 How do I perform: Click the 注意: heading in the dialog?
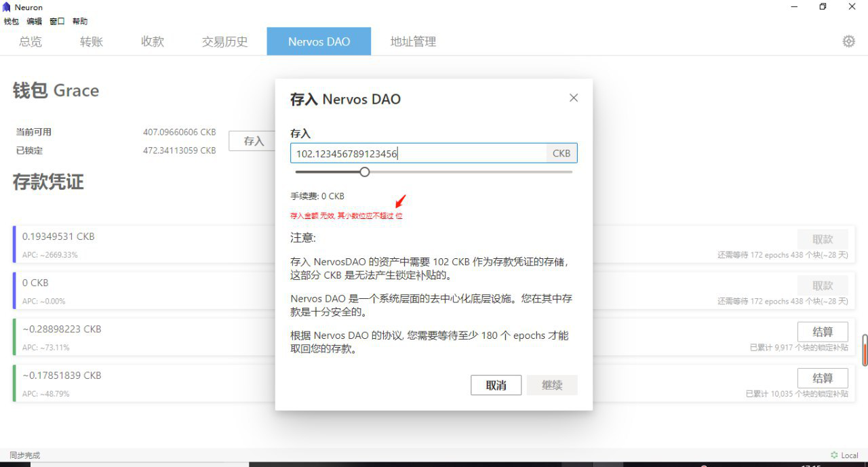(x=303, y=238)
